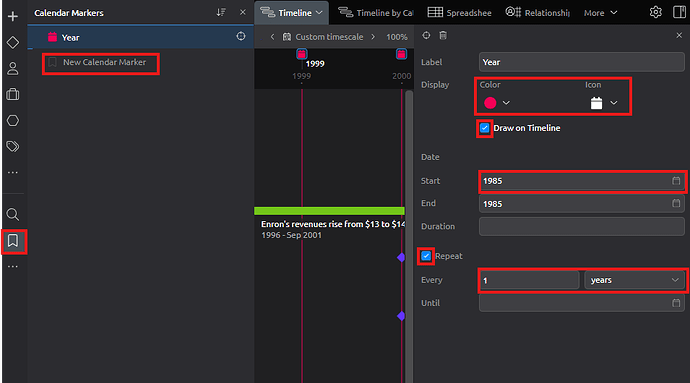690x383 pixels.
Task: Open the years unit dropdown
Action: [635, 280]
